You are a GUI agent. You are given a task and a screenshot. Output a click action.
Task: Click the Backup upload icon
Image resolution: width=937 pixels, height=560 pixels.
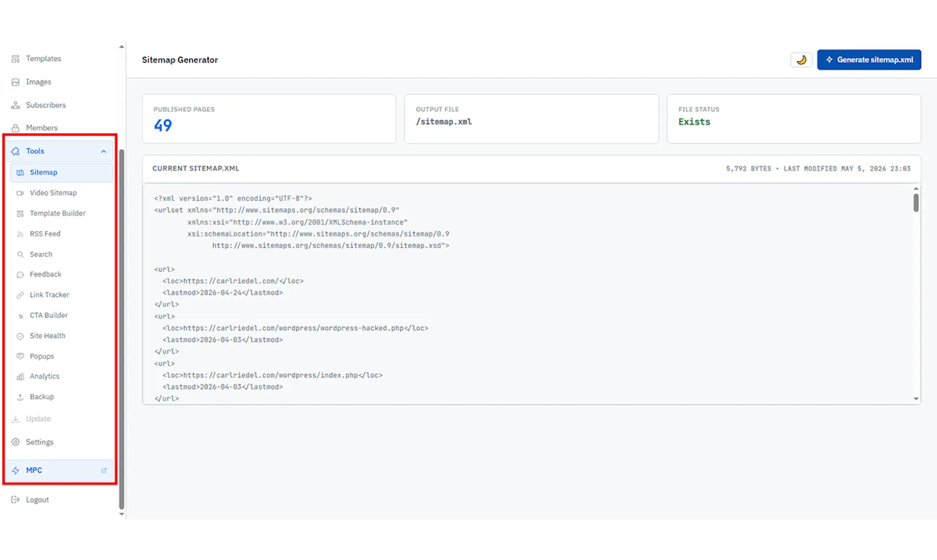point(20,397)
